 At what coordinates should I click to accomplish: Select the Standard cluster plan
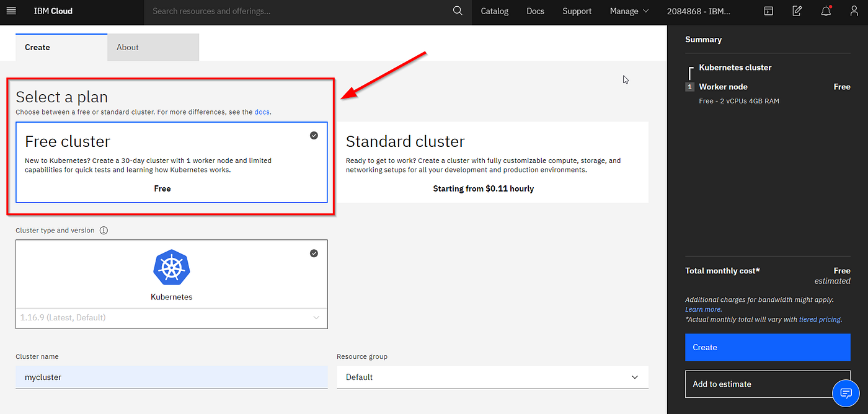[493, 162]
